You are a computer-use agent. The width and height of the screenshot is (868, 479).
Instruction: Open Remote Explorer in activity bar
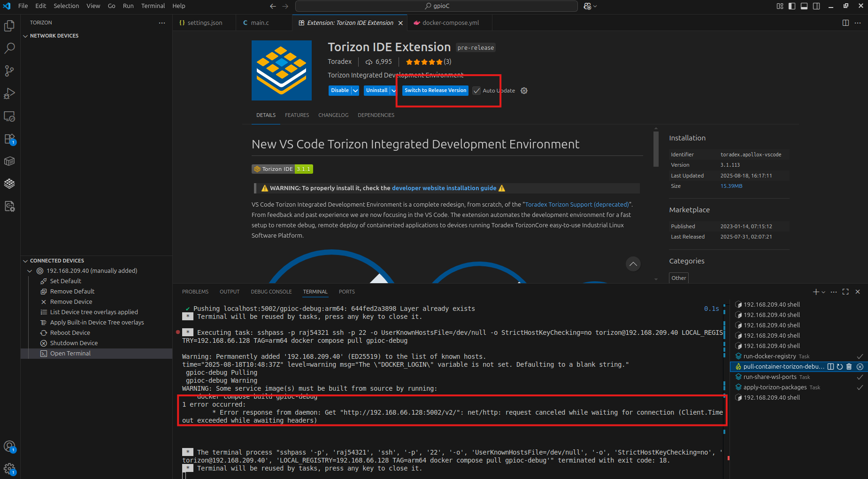pos(9,116)
